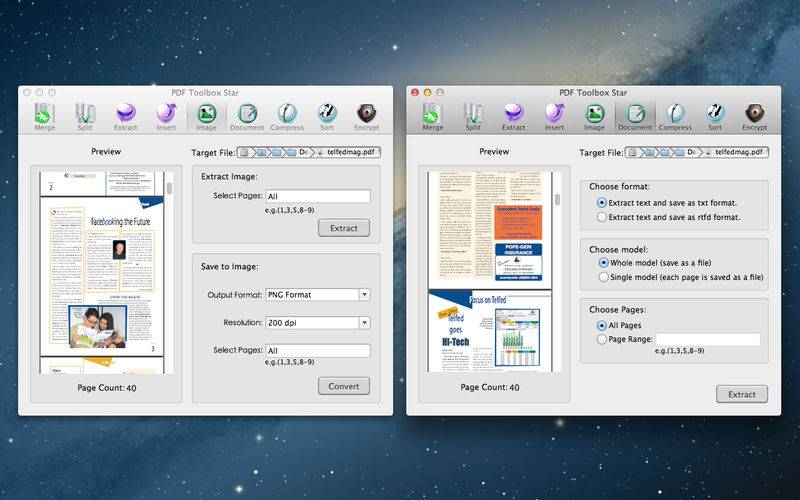Screen dimensions: 800x500
Task: Open Target File path in left window
Action: (309, 152)
